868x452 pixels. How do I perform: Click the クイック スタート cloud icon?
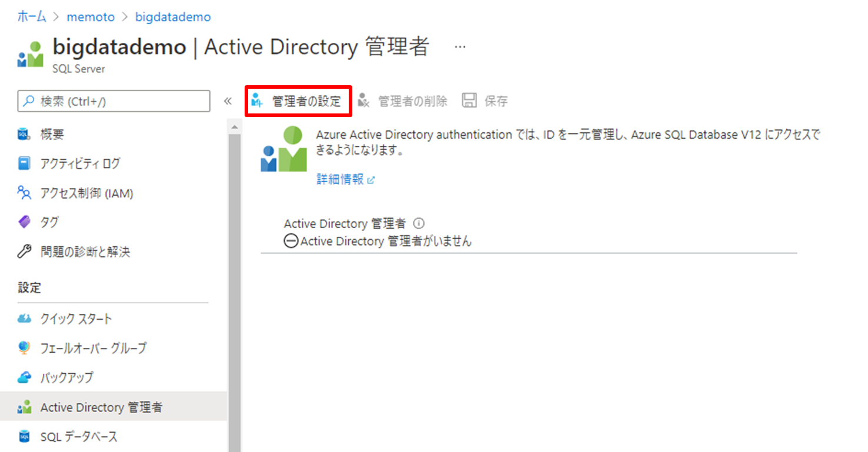point(24,319)
